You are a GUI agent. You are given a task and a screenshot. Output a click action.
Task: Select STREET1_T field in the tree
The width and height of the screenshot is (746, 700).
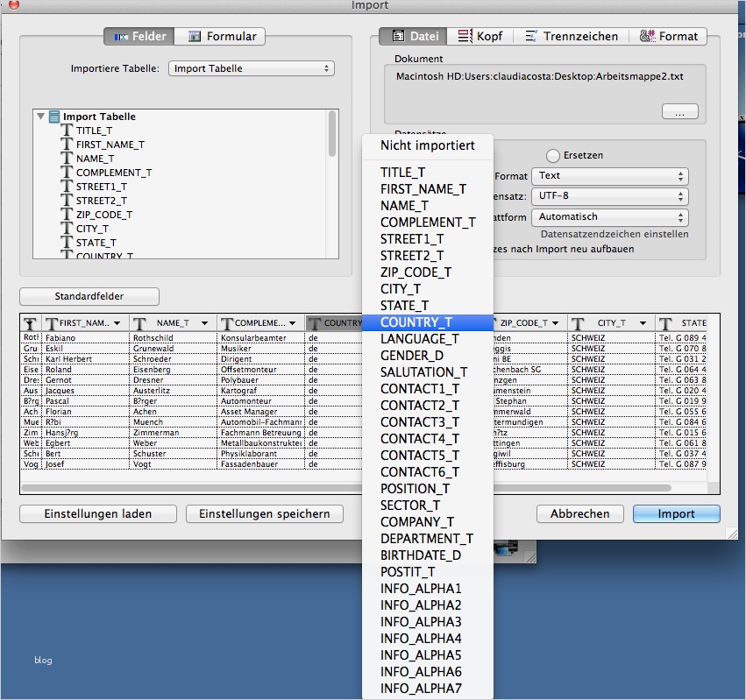102,187
